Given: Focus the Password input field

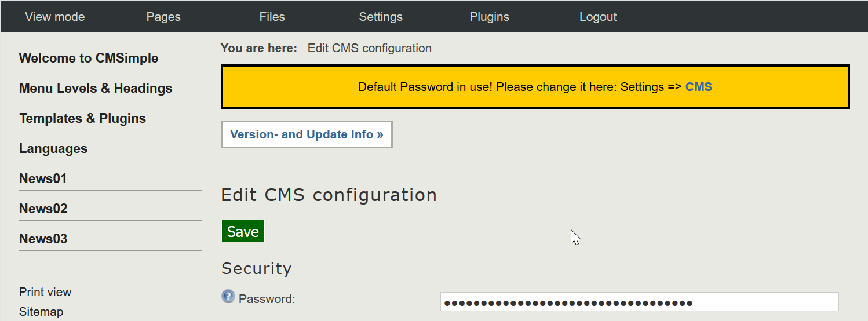Looking at the screenshot, I should point(639,302).
